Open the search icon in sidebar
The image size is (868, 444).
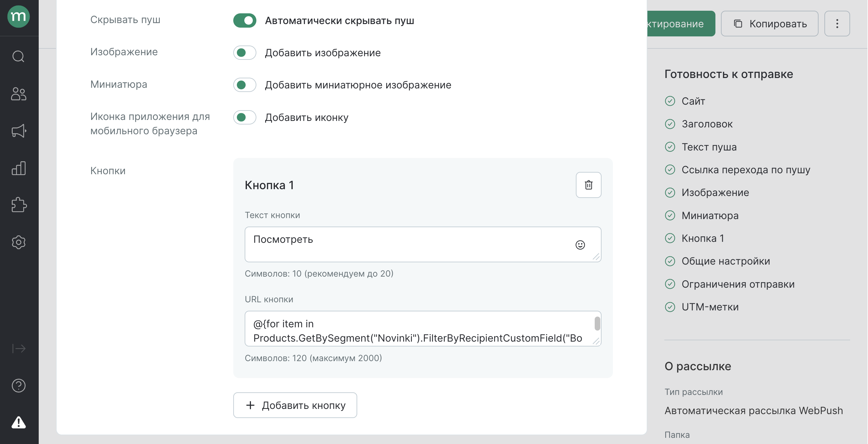[19, 56]
